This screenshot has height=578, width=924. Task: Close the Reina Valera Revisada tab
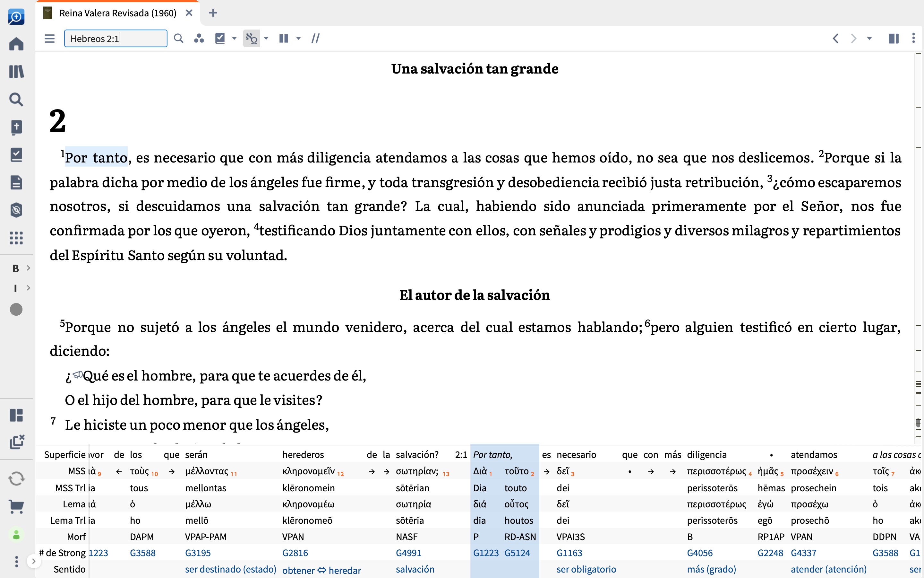click(x=189, y=13)
